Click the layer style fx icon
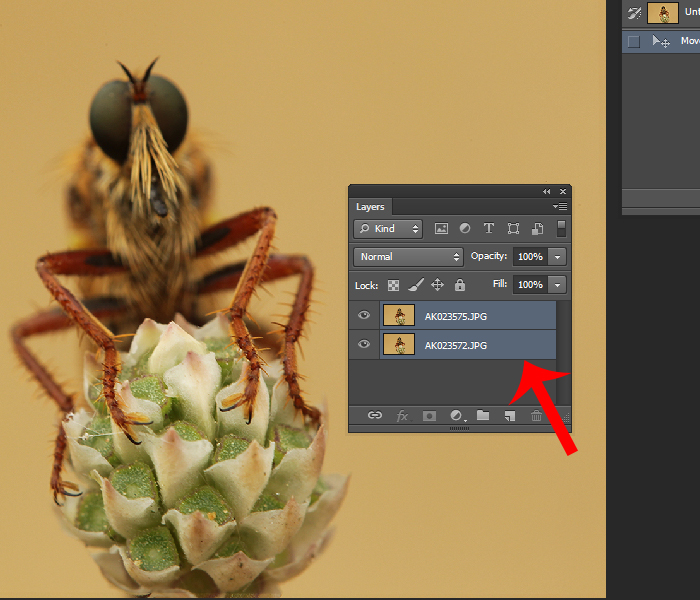This screenshot has width=700, height=600. click(402, 416)
